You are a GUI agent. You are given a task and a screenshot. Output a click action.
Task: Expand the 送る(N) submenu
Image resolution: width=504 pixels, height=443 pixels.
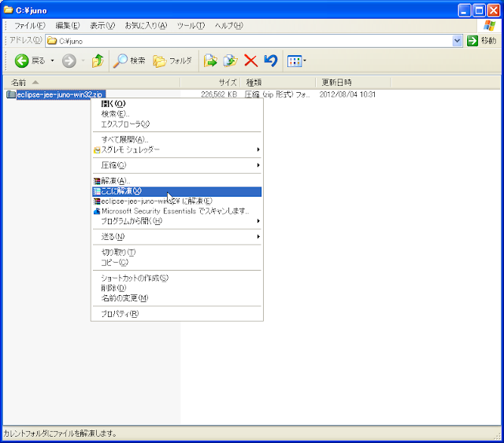[x=176, y=237]
